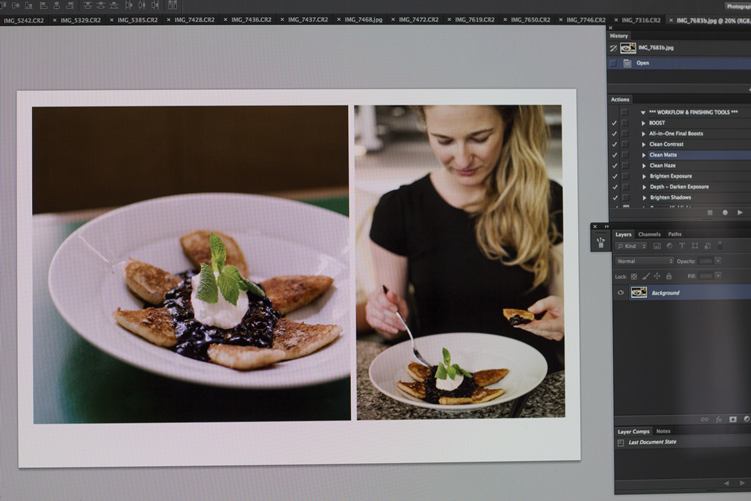Open the Normal blend mode dropdown

644,261
